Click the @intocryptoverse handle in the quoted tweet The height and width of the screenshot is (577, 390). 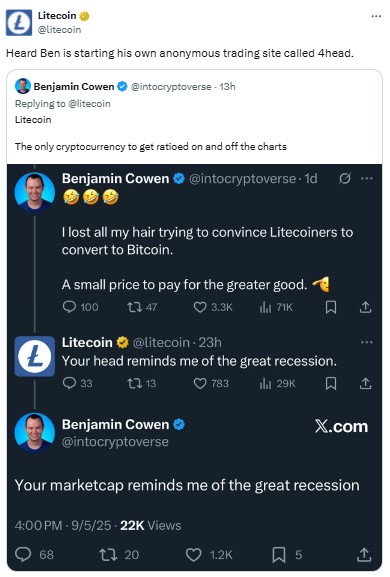coord(171,86)
